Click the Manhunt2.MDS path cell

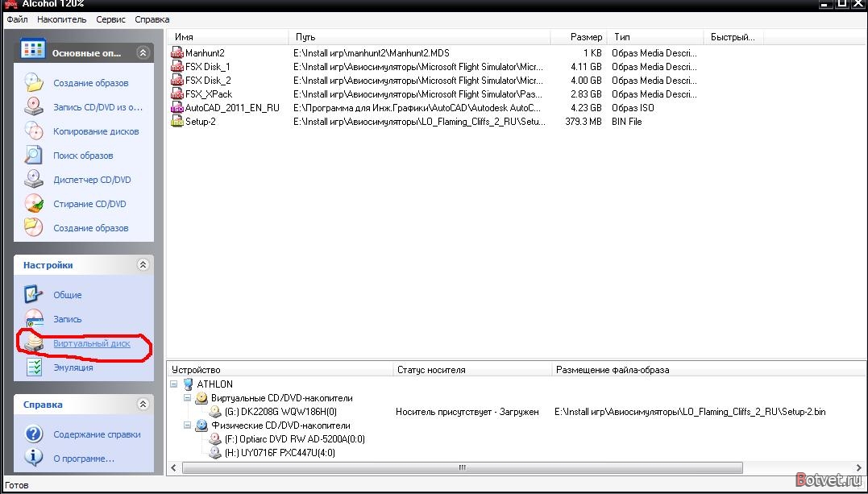point(372,53)
